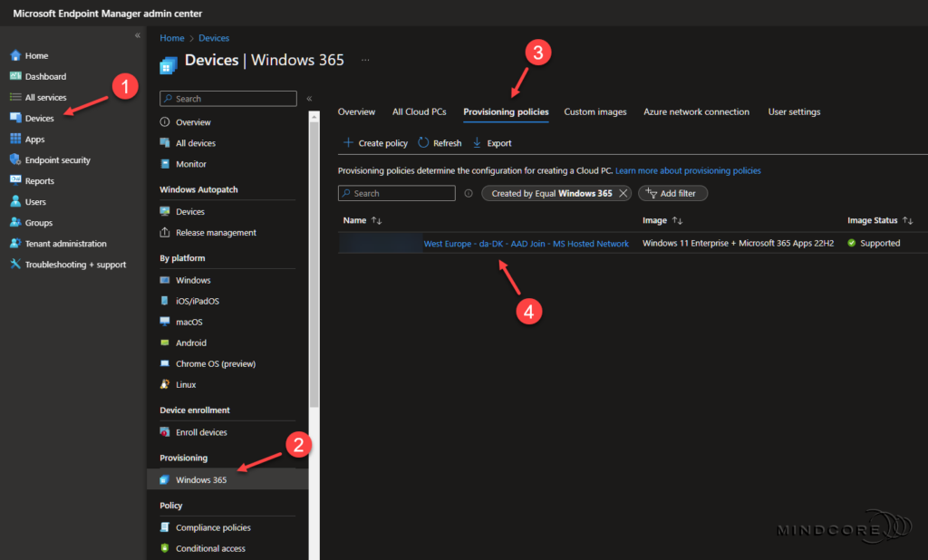Click the Export download icon

478,143
